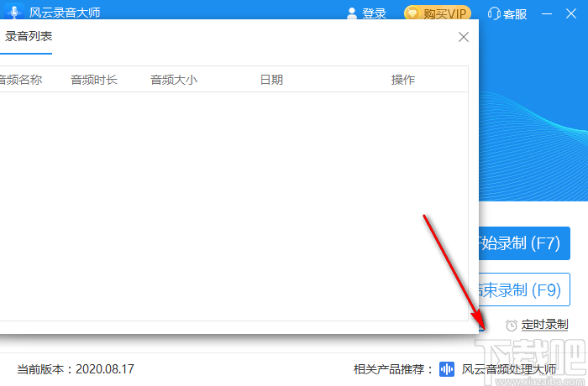Click the 风云音频处理大师 waveform icon
The width and height of the screenshot is (588, 386).
click(447, 369)
